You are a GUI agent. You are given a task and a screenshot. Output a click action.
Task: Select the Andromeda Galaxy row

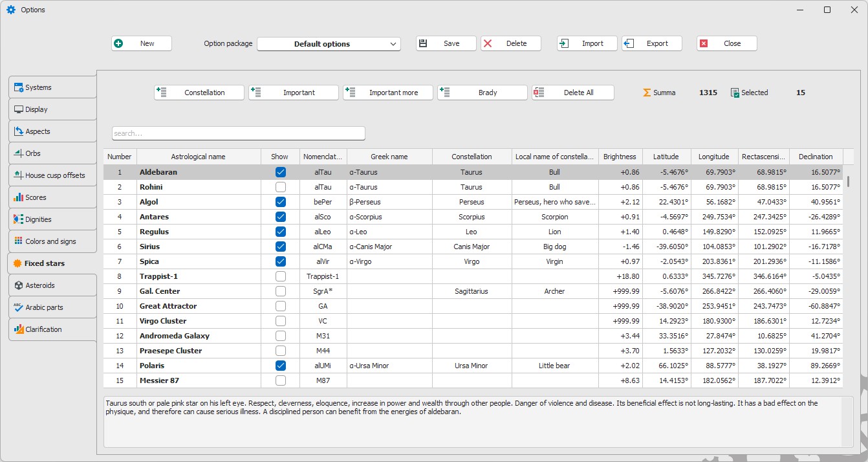[473, 336]
